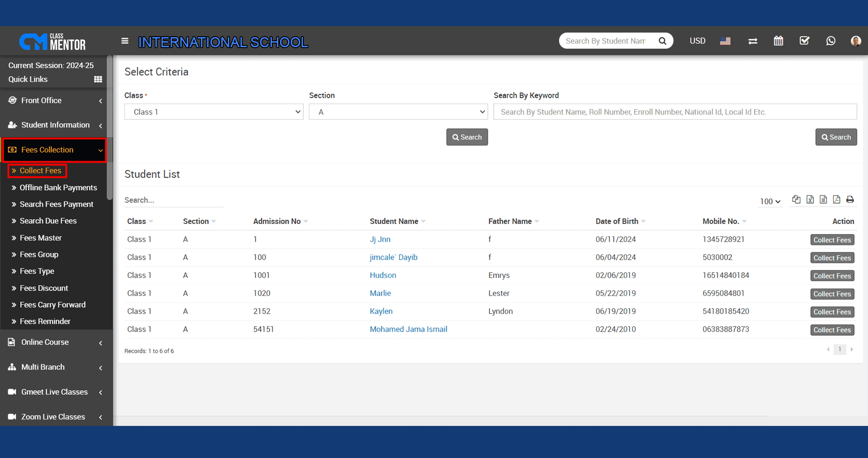The width and height of the screenshot is (868, 458).
Task: Open Fees Discount menu item
Action: 43,288
